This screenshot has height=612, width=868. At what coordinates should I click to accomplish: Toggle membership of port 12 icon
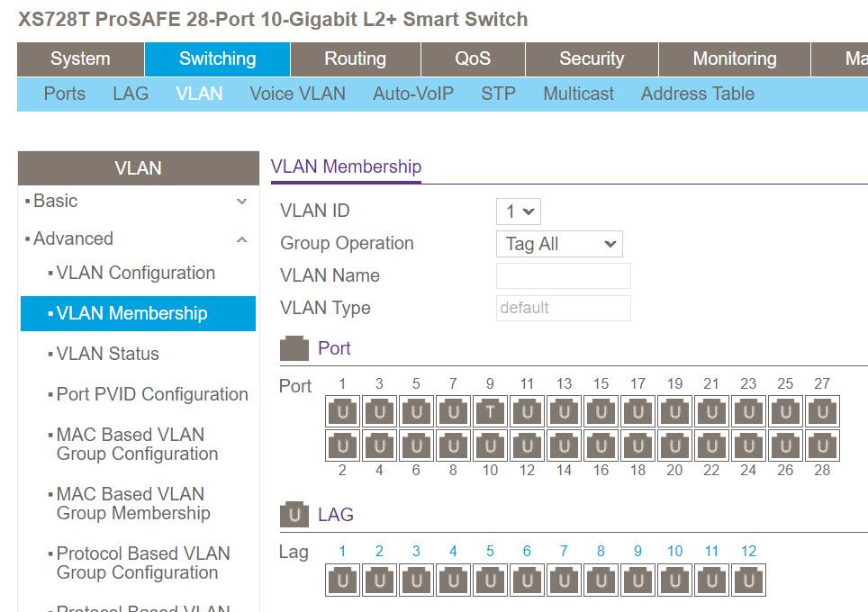click(x=527, y=445)
